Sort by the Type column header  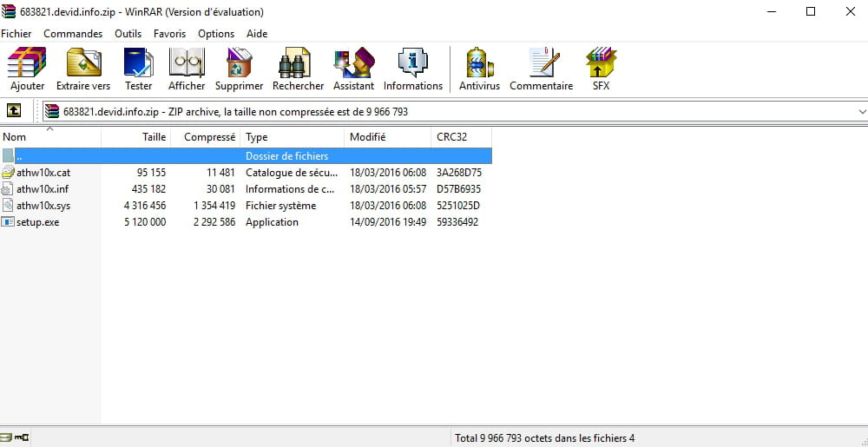coord(293,137)
